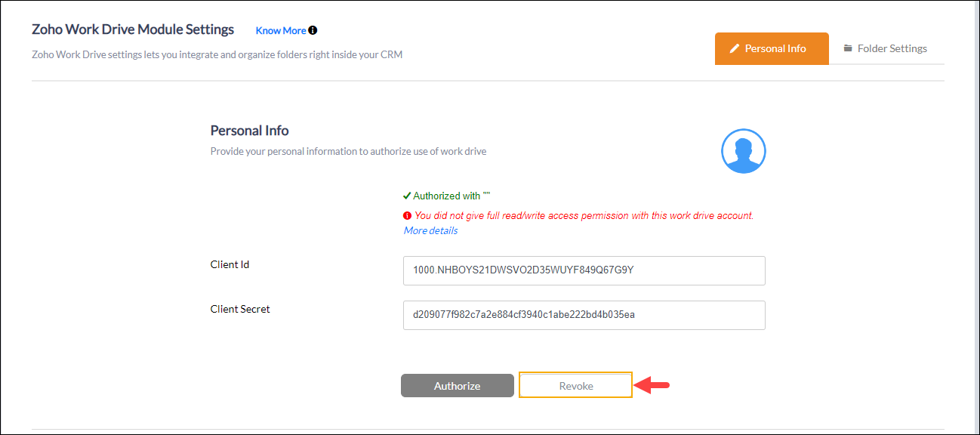Switch to the Personal Info tab
The height and width of the screenshot is (435, 980).
click(x=772, y=48)
